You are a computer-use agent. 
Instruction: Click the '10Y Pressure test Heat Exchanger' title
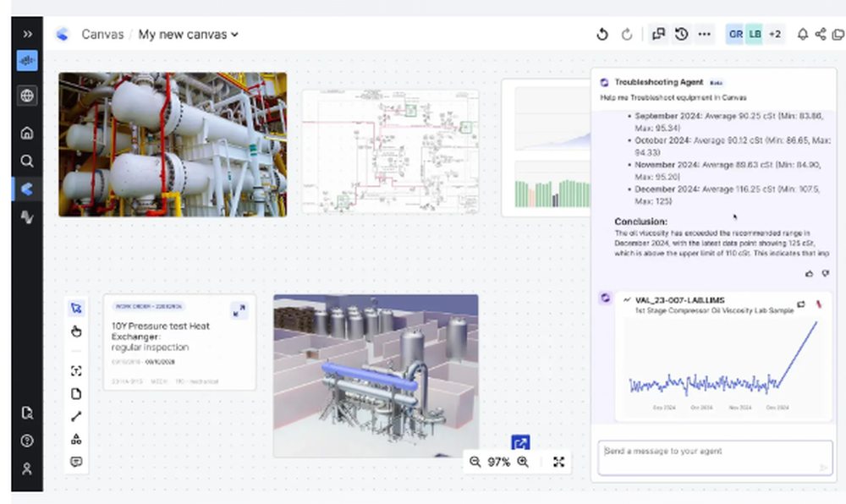pos(160,331)
